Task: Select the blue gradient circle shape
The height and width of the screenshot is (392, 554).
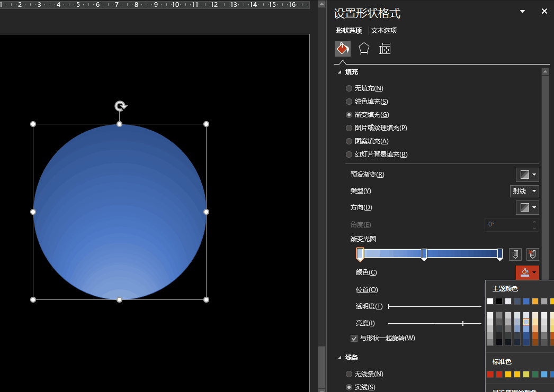Action: (120, 212)
